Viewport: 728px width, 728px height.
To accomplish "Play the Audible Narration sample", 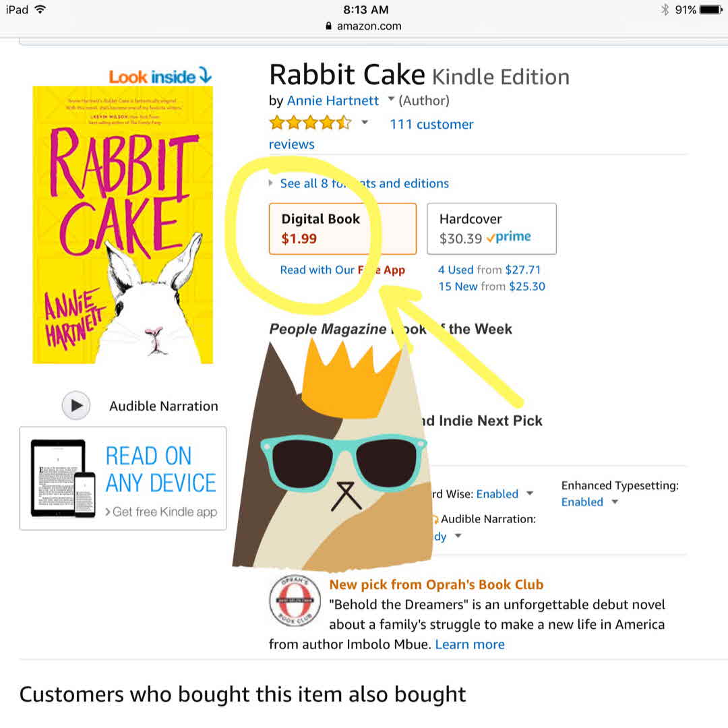I will (x=76, y=405).
